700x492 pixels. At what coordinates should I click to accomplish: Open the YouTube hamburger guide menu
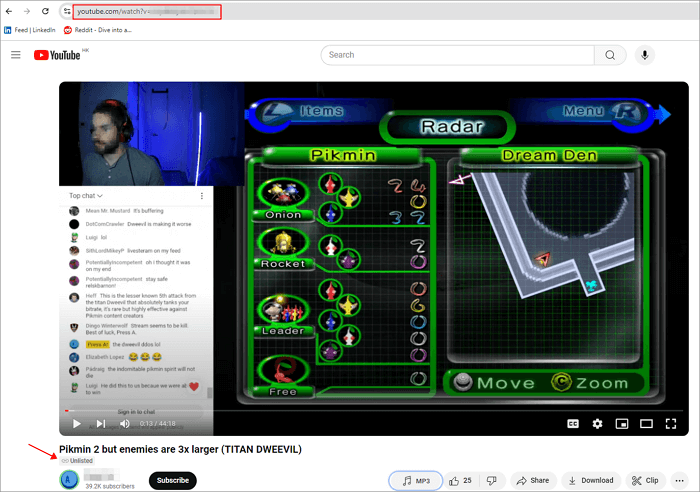15,55
